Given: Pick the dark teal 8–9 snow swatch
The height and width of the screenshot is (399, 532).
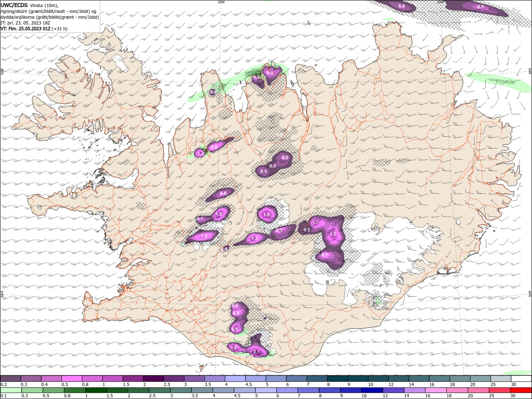Looking at the screenshot, I should point(337,379).
